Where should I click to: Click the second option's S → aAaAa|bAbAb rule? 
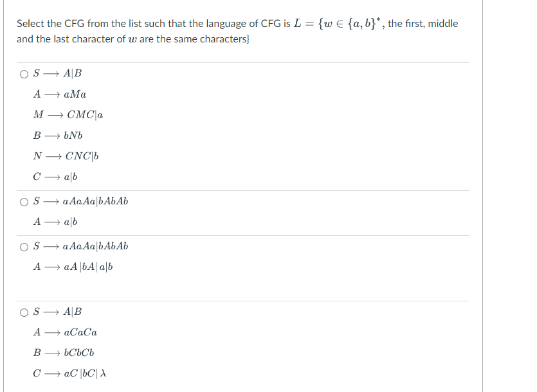[80, 200]
